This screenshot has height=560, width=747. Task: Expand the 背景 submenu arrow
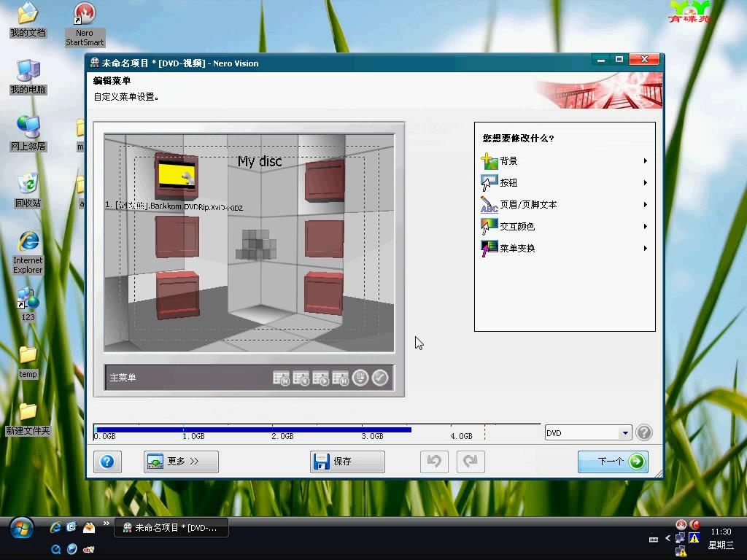[x=645, y=161]
